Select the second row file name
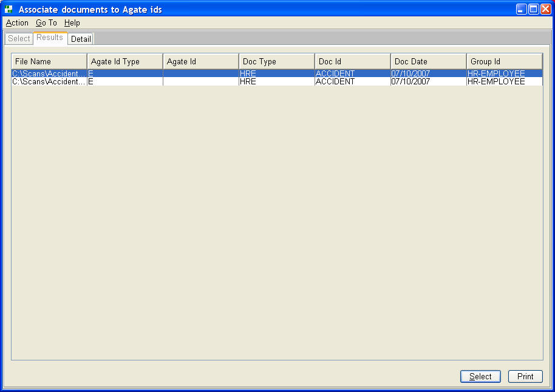 (x=49, y=82)
